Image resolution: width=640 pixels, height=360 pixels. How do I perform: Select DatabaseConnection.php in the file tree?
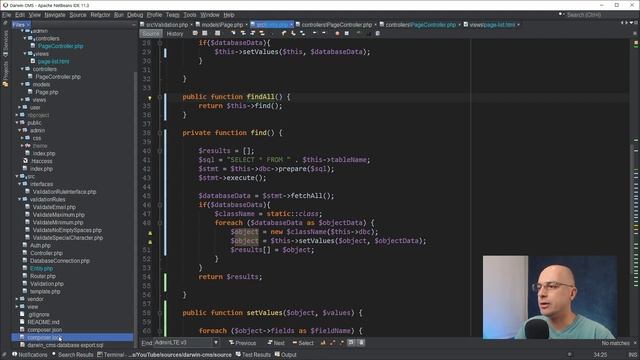60,261
